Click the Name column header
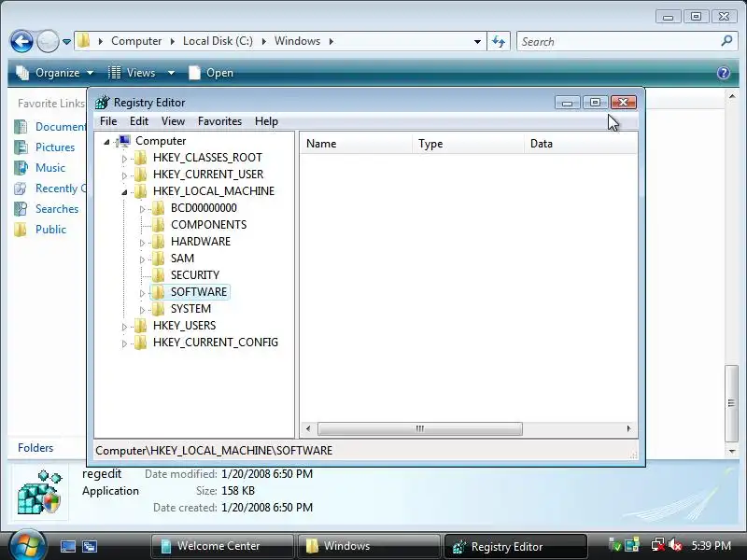The image size is (747, 560). [x=356, y=144]
